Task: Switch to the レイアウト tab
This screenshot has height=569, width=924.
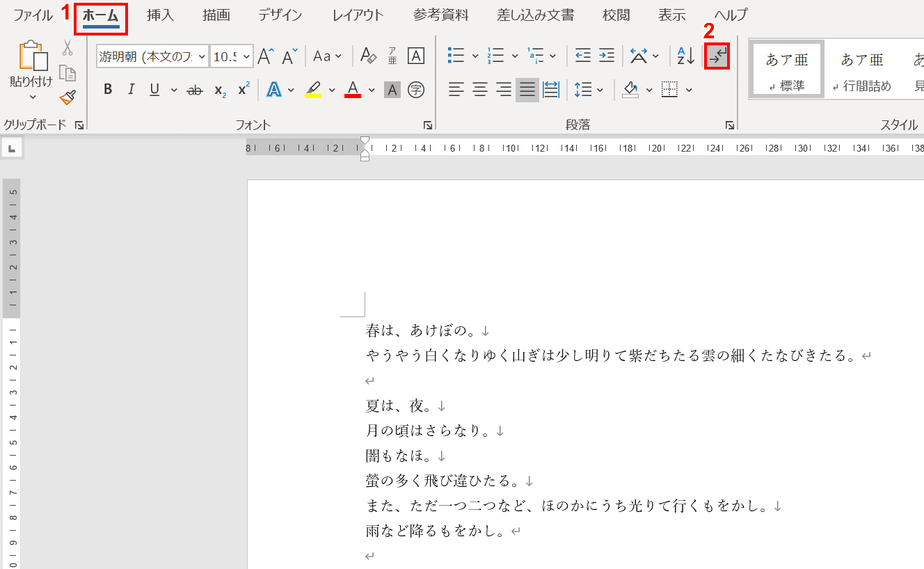Action: click(358, 15)
